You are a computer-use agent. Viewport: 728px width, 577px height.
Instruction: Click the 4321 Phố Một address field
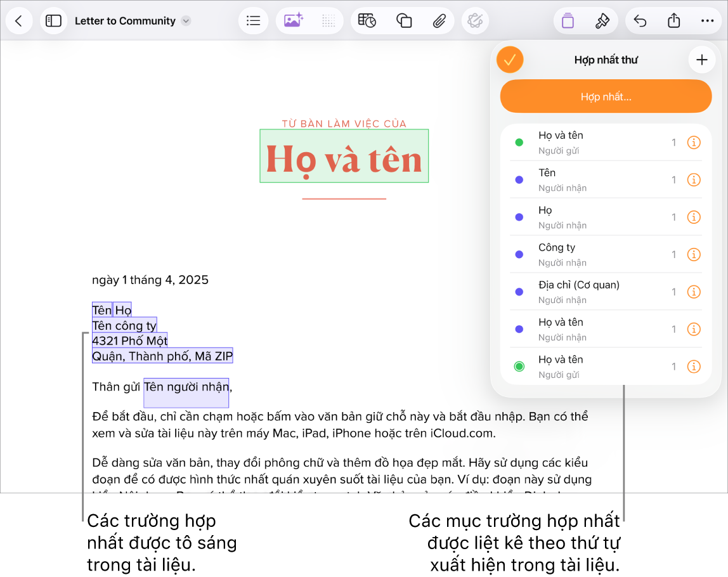click(x=129, y=340)
